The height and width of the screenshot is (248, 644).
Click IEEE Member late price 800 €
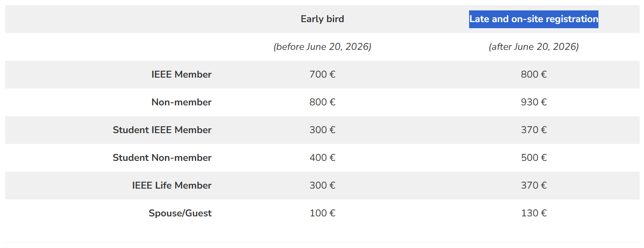(533, 75)
